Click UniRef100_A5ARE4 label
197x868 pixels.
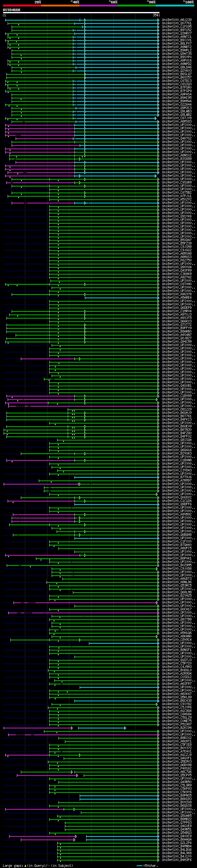177,298
